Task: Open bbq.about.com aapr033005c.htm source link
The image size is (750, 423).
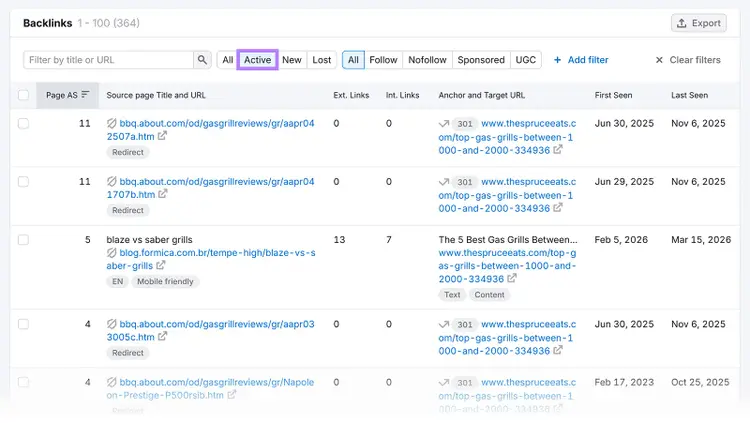Action: coord(210,330)
